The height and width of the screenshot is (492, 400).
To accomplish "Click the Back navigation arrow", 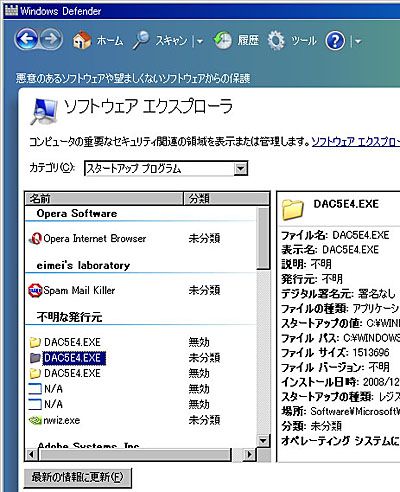I will point(27,39).
